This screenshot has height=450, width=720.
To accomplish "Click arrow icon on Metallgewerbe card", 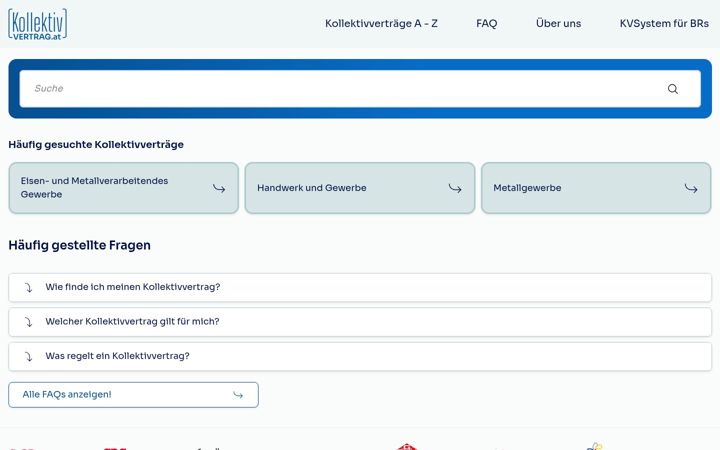I will coord(691,188).
